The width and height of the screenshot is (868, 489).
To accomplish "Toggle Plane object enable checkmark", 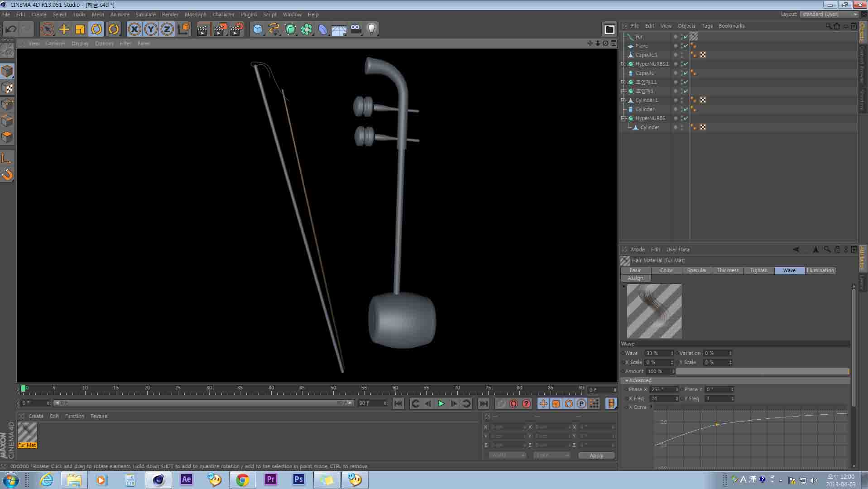I will [x=686, y=46].
